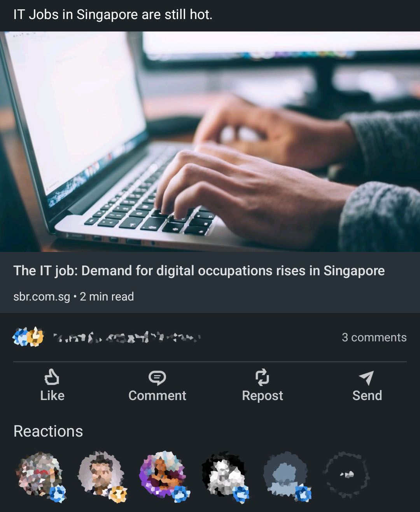This screenshot has width=420, height=512.
Task: Open the more reactions circle button
Action: pos(346,474)
